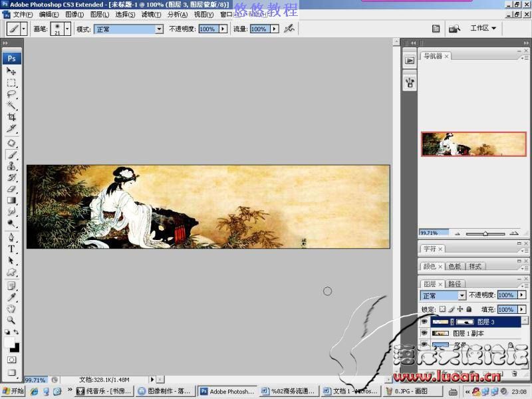Adjust the navigator zoom slider
Screen dimensions: 532x399
coord(485,233)
